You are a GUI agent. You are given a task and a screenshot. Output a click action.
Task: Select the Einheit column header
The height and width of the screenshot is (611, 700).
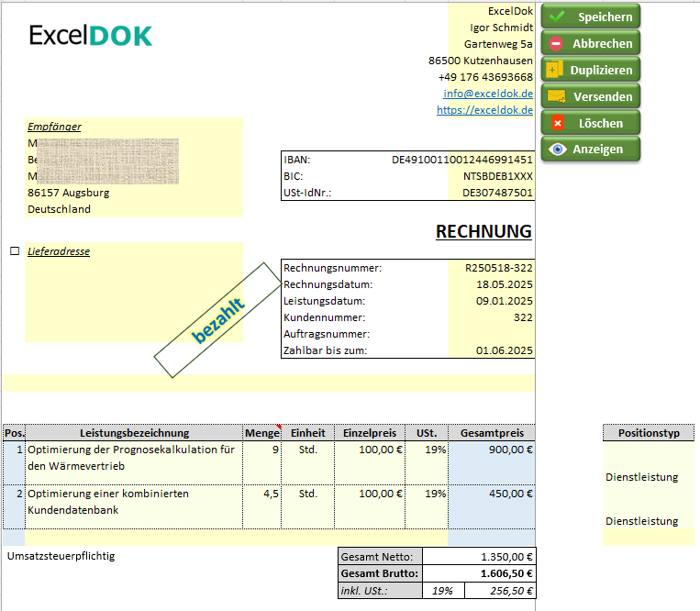pos(307,433)
